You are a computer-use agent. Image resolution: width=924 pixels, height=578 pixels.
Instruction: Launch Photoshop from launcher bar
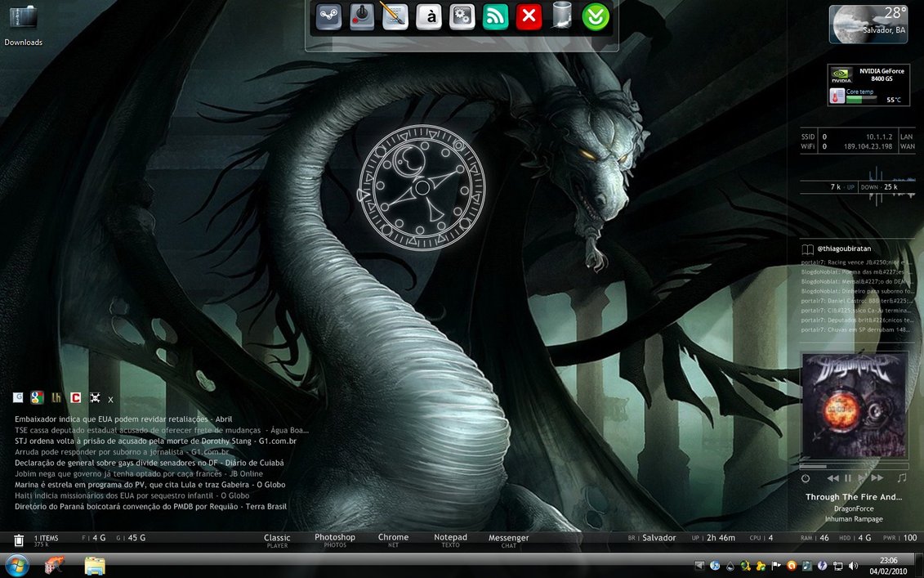(335, 540)
